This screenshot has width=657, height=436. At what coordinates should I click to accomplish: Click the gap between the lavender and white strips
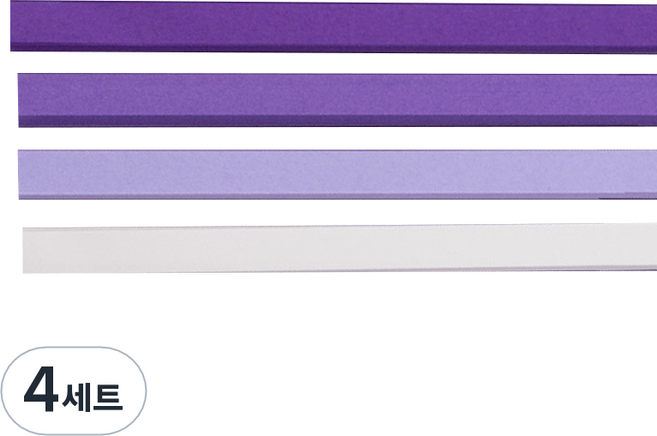pos(335,212)
